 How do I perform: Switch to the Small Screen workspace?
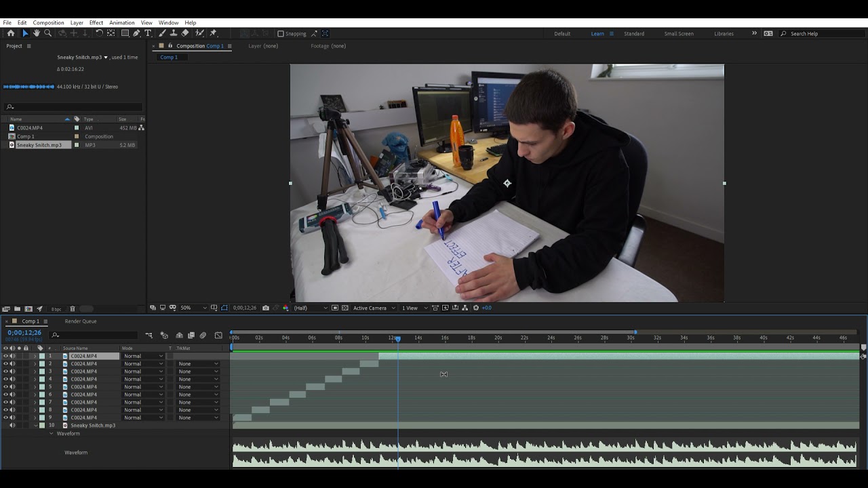[679, 33]
